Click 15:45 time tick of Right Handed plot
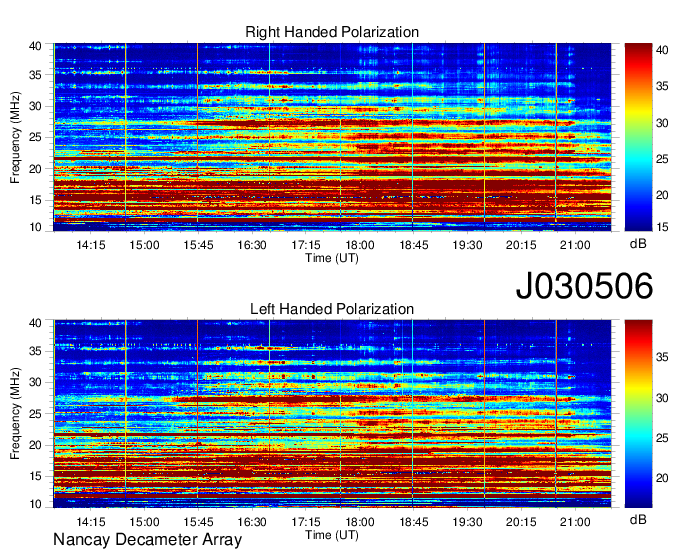 tap(198, 245)
